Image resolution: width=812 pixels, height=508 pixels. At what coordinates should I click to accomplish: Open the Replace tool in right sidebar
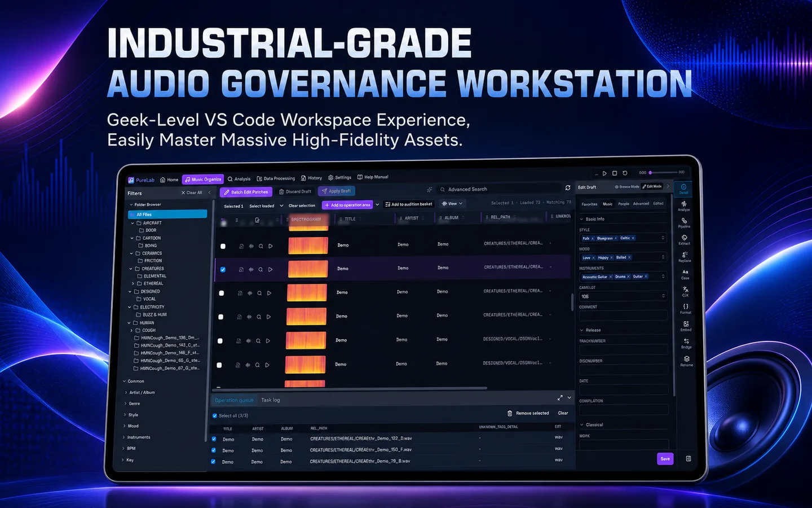pos(685,257)
